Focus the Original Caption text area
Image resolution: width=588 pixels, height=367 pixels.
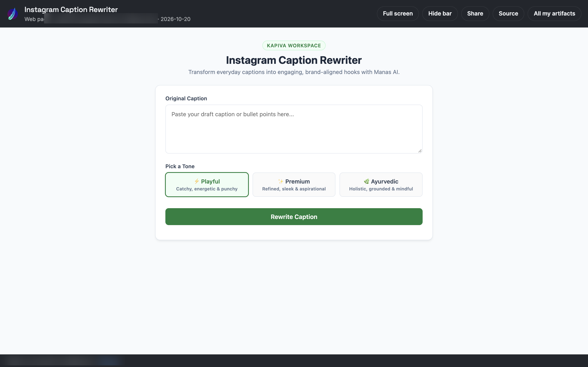[294, 129]
